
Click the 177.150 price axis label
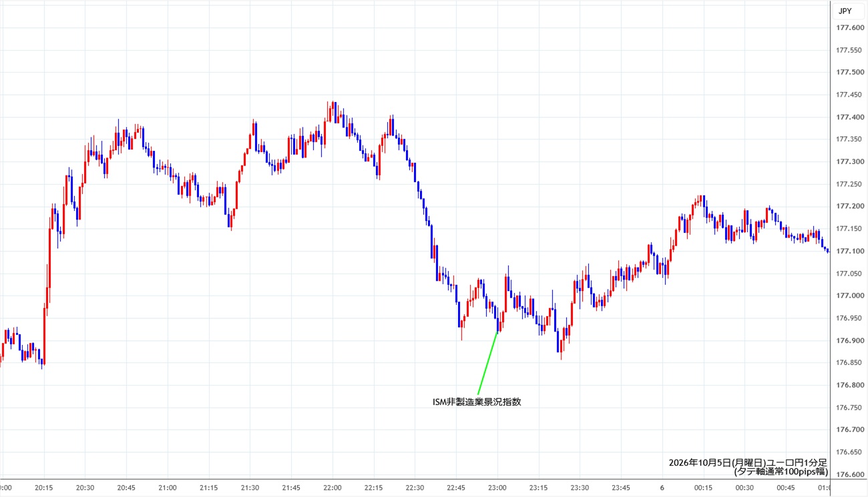(851, 229)
